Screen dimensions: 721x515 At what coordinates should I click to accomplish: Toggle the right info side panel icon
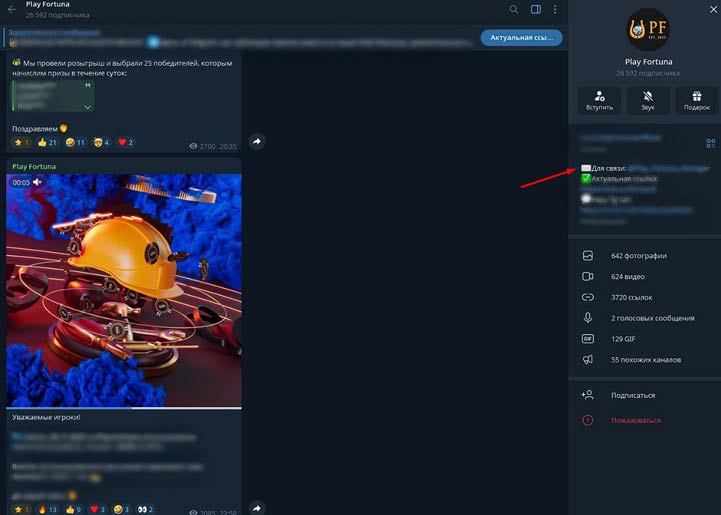click(536, 10)
